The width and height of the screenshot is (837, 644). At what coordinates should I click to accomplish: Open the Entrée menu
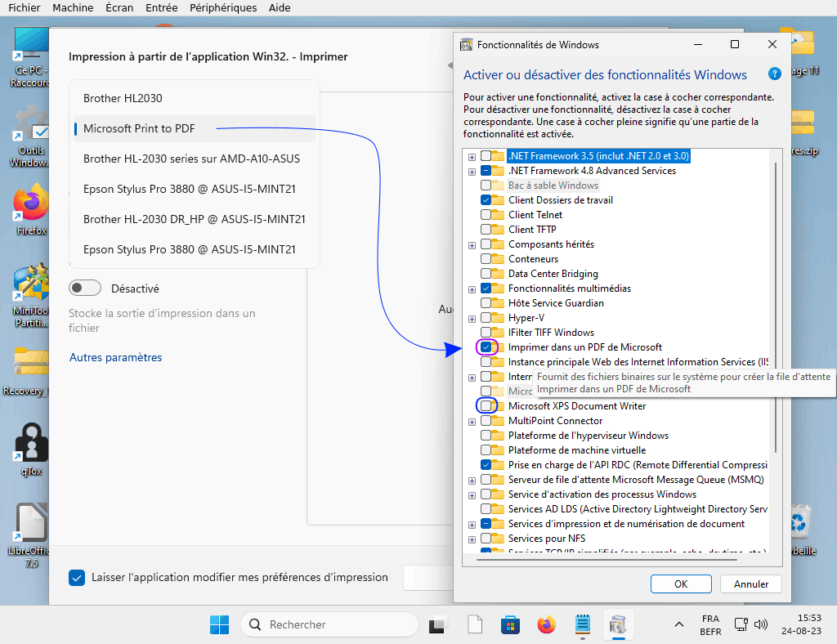coord(162,8)
